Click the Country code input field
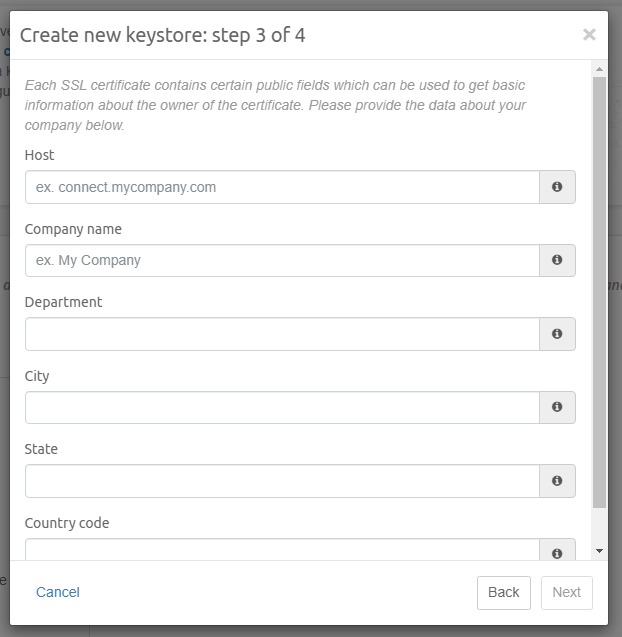The width and height of the screenshot is (622, 637). coord(282,550)
